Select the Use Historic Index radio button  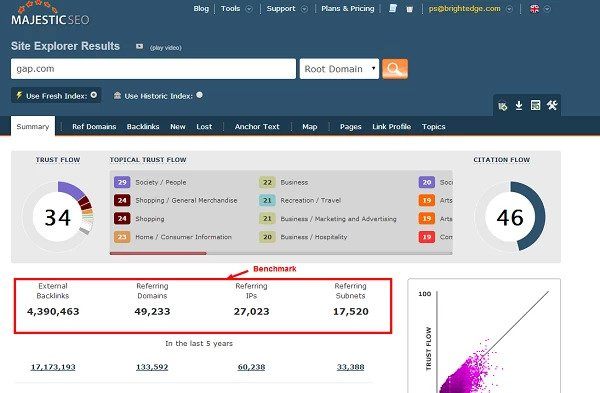[x=199, y=95]
